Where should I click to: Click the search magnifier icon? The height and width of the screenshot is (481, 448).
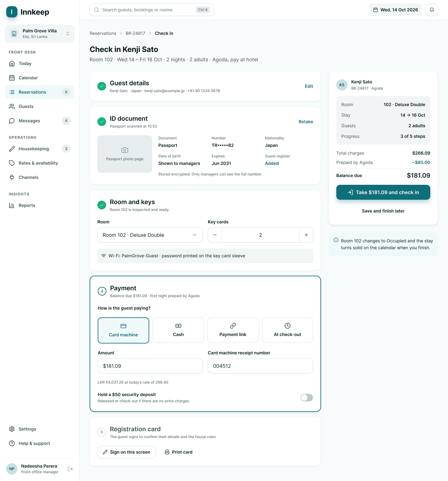click(x=96, y=10)
